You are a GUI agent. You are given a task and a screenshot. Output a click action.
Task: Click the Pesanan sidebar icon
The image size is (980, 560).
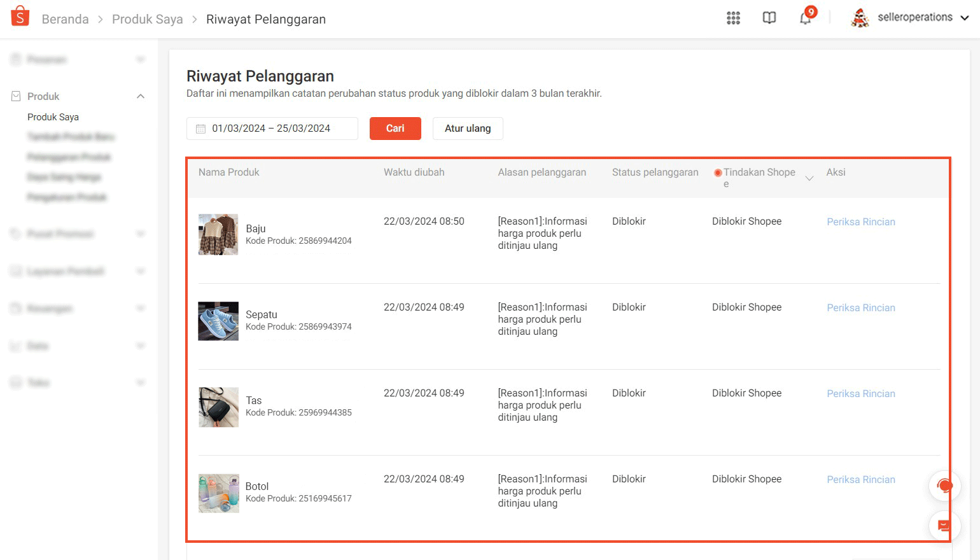pyautogui.click(x=15, y=59)
